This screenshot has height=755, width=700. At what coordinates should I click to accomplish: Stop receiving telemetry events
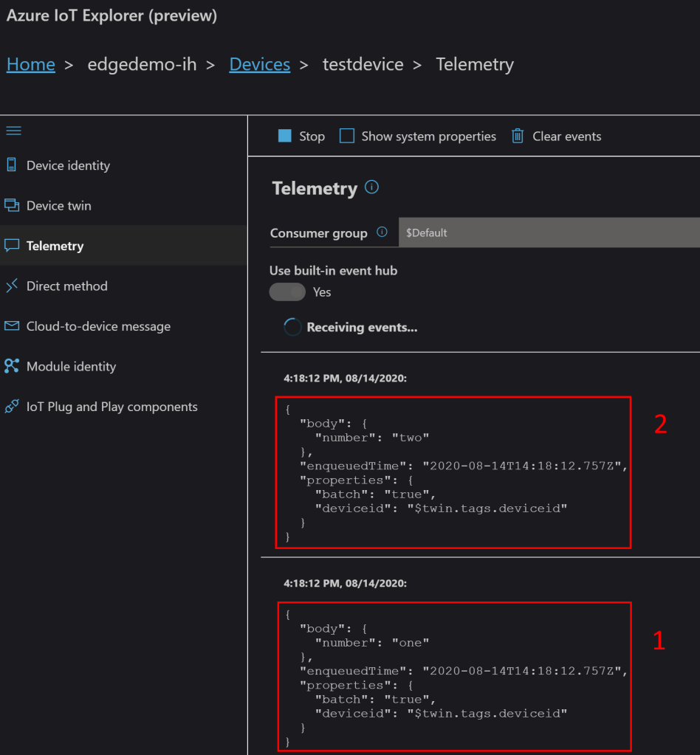(301, 136)
